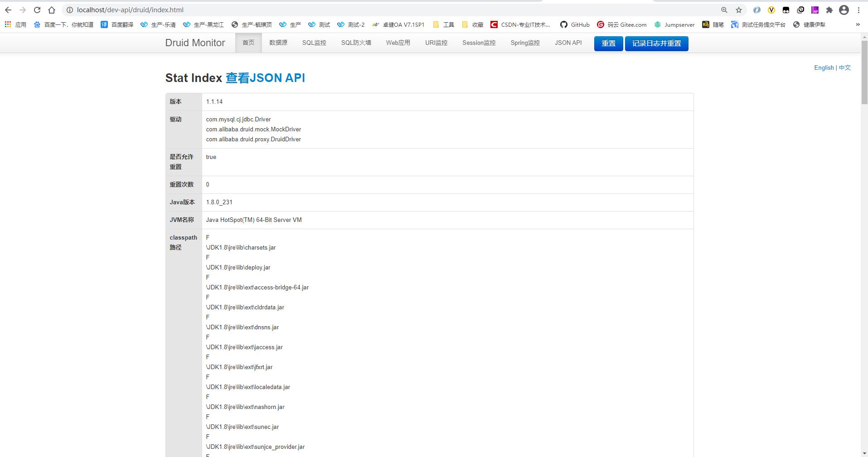The image size is (868, 457).
Task: Open the 生产-黑龙江 bookmark
Action: (204, 24)
